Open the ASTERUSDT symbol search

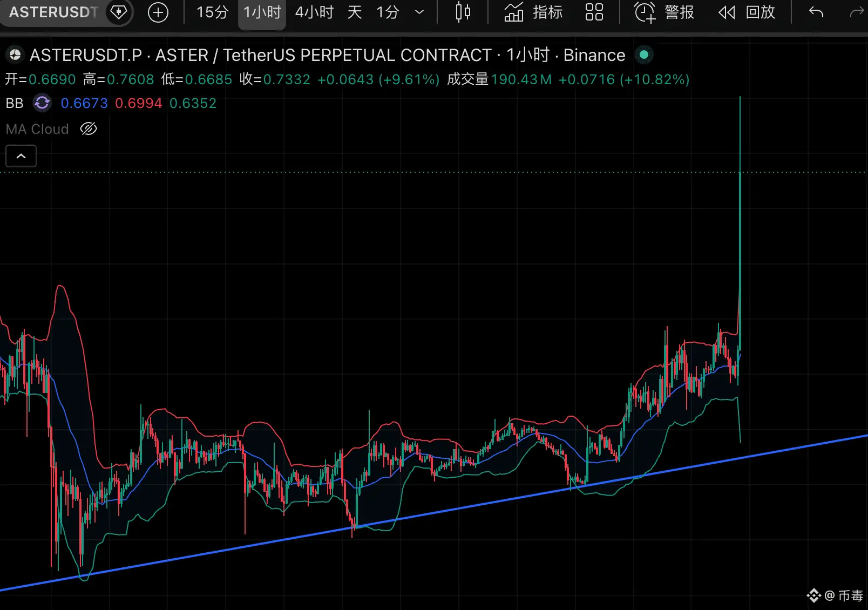pyautogui.click(x=53, y=12)
